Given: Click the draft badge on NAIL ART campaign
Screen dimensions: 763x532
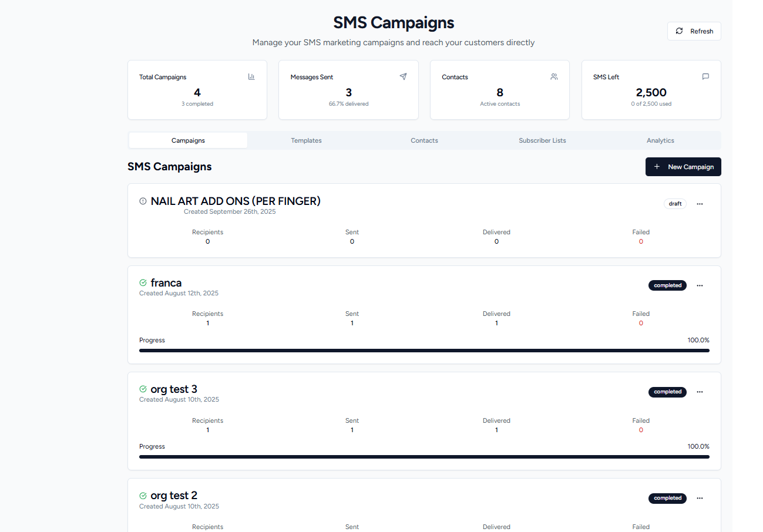Looking at the screenshot, I should [675, 204].
